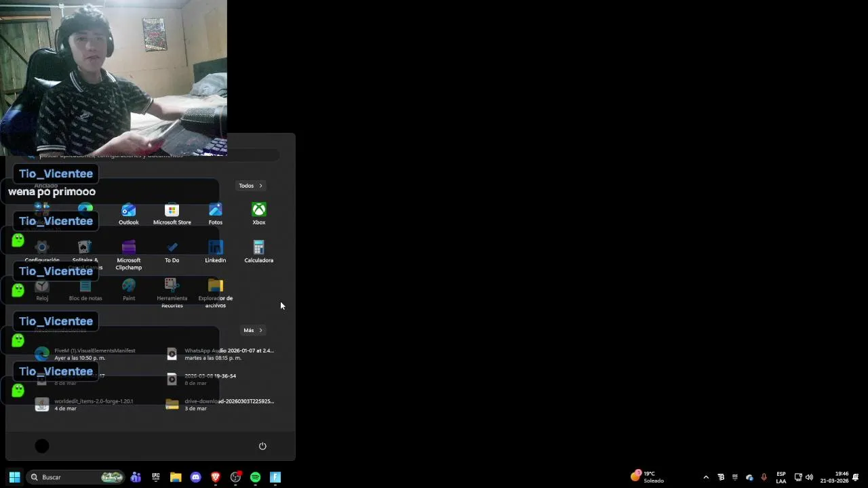The width and height of the screenshot is (868, 488).
Task: Open the clock and date 19:46
Action: coord(834,477)
